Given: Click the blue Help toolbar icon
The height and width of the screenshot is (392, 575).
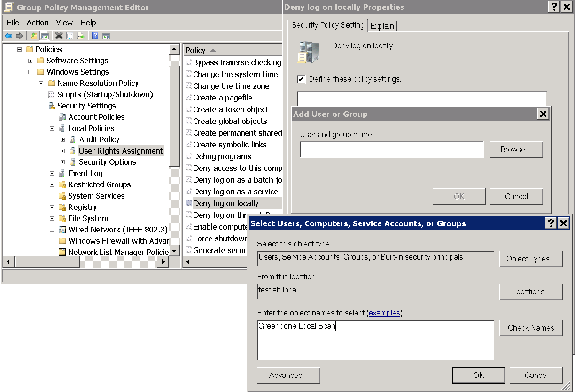Looking at the screenshot, I should click(x=95, y=36).
